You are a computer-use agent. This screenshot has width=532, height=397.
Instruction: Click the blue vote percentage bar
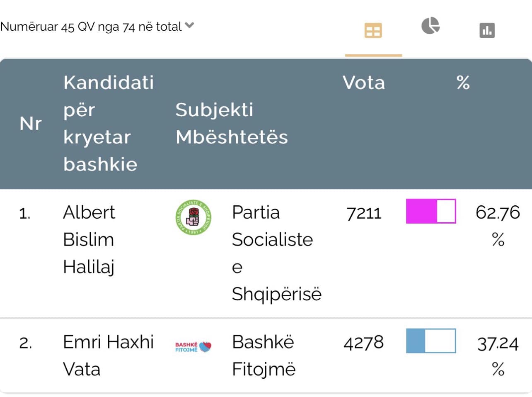pos(431,341)
